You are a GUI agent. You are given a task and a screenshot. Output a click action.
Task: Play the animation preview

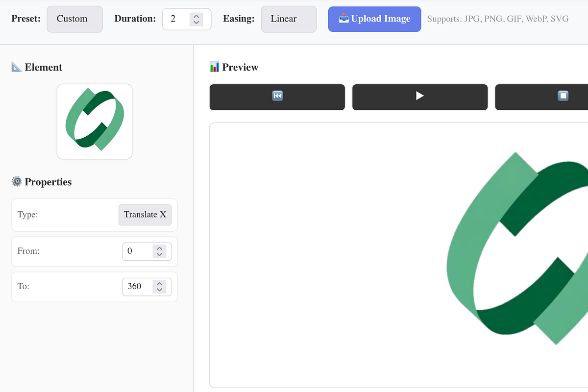click(420, 97)
